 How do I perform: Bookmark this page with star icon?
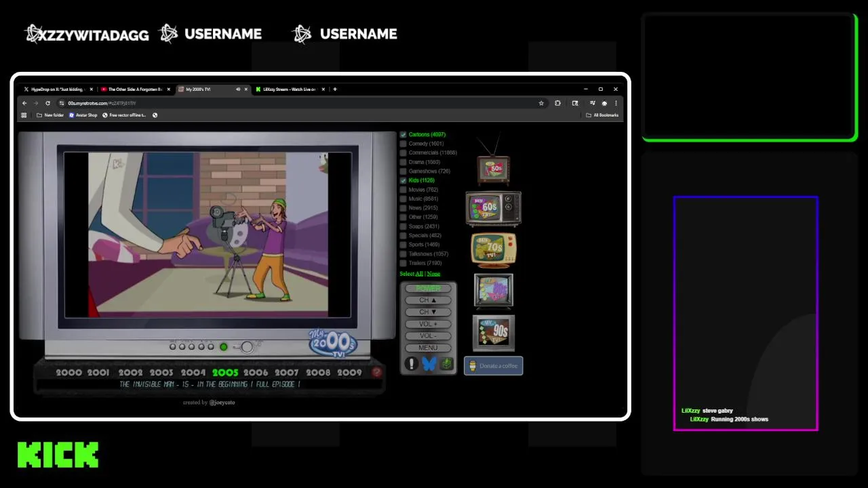click(x=541, y=103)
